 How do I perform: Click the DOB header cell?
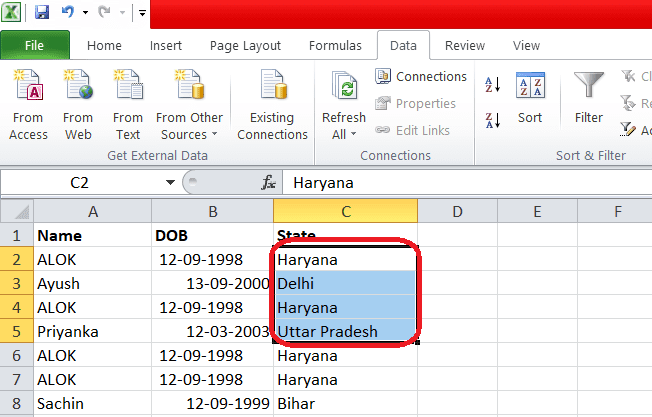coord(212,235)
